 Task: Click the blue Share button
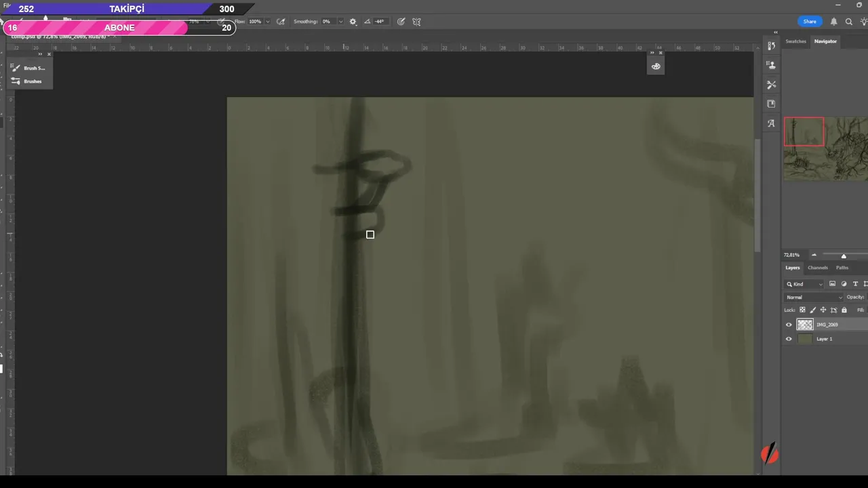coord(810,22)
